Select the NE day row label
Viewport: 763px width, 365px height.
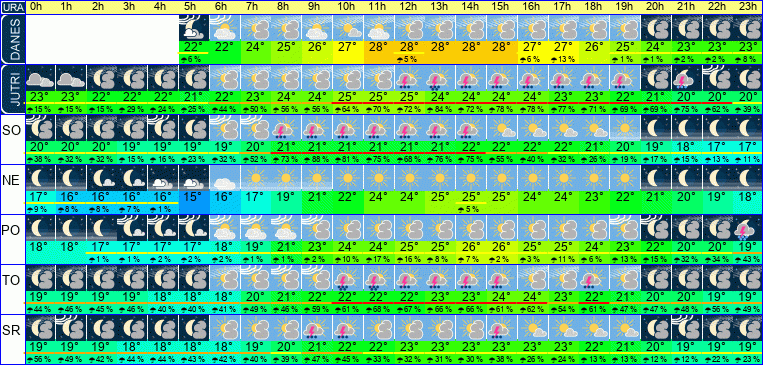click(x=12, y=180)
